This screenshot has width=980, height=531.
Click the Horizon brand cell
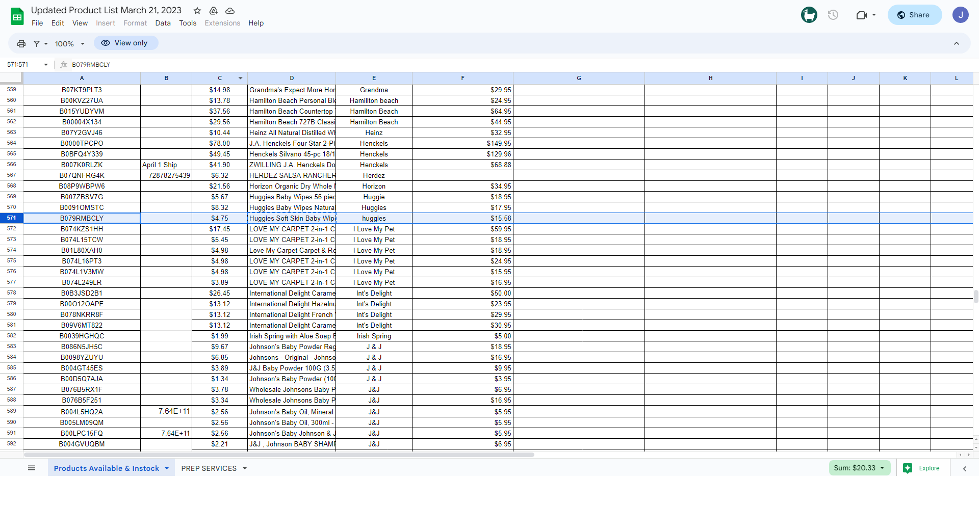pos(374,186)
